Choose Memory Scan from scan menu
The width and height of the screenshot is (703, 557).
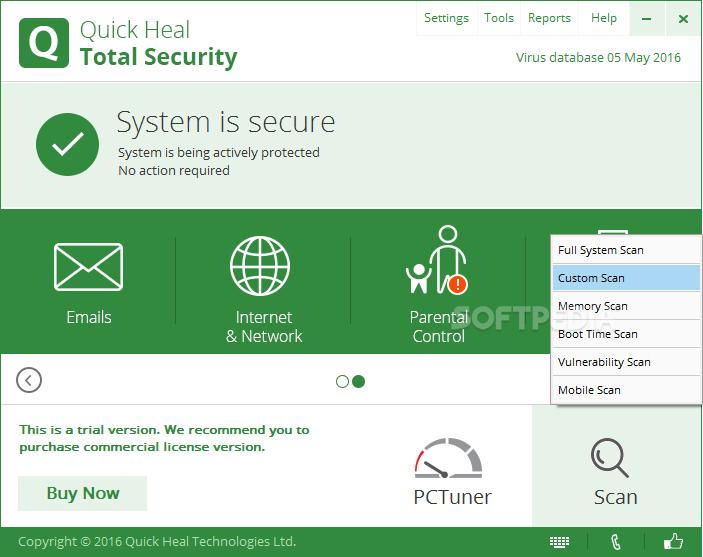click(x=626, y=306)
